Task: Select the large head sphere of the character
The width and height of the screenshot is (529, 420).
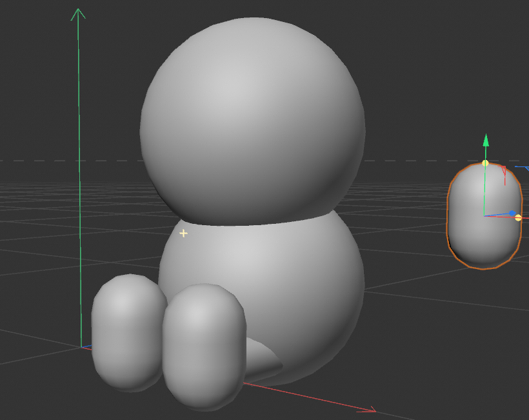Action: (252, 116)
